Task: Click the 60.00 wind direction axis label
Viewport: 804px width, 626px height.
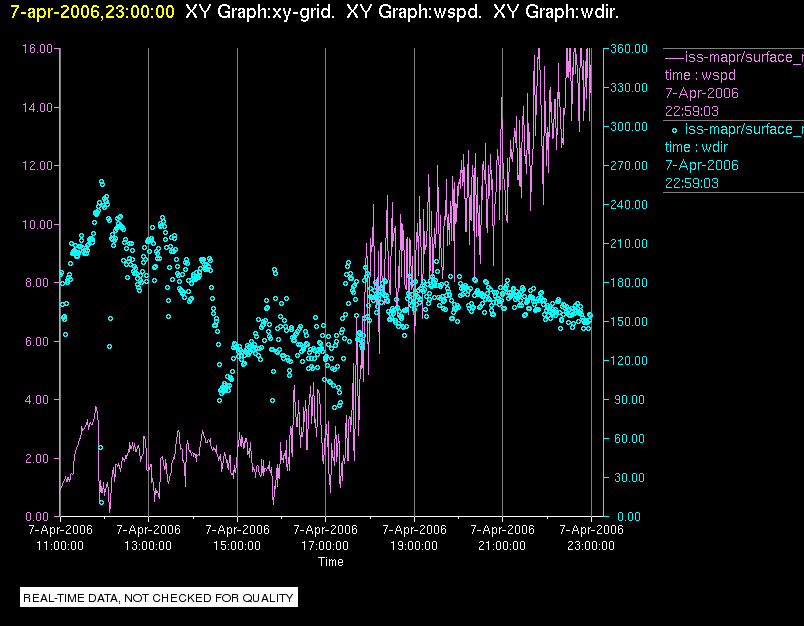Action: (629, 438)
